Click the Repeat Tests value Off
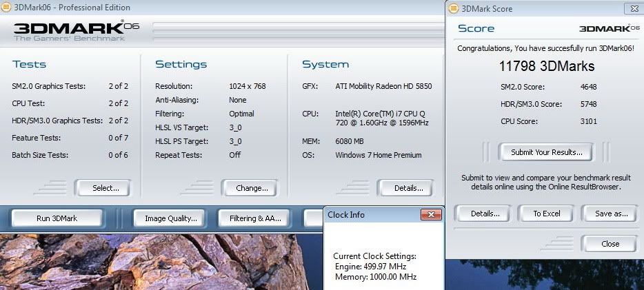 (x=235, y=155)
